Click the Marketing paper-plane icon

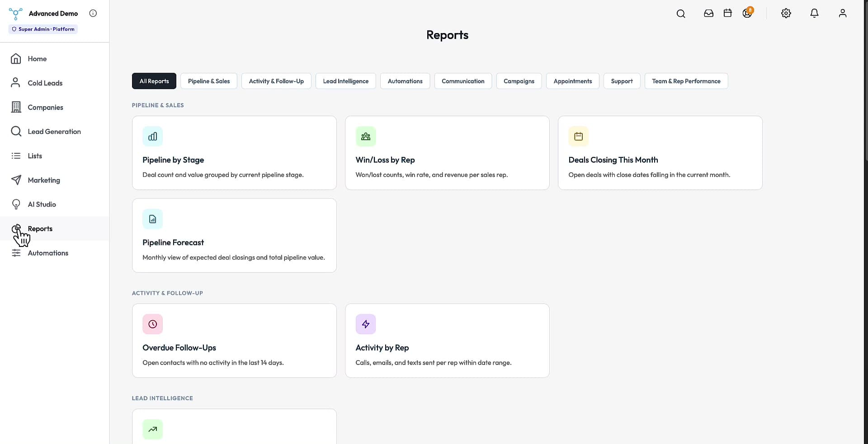16,180
